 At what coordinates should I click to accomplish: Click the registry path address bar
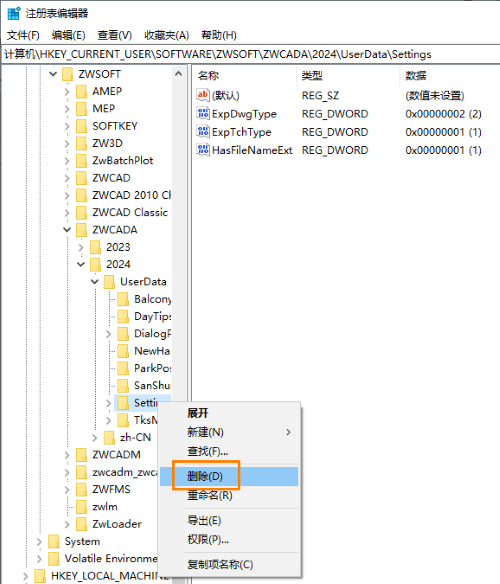click(250, 54)
